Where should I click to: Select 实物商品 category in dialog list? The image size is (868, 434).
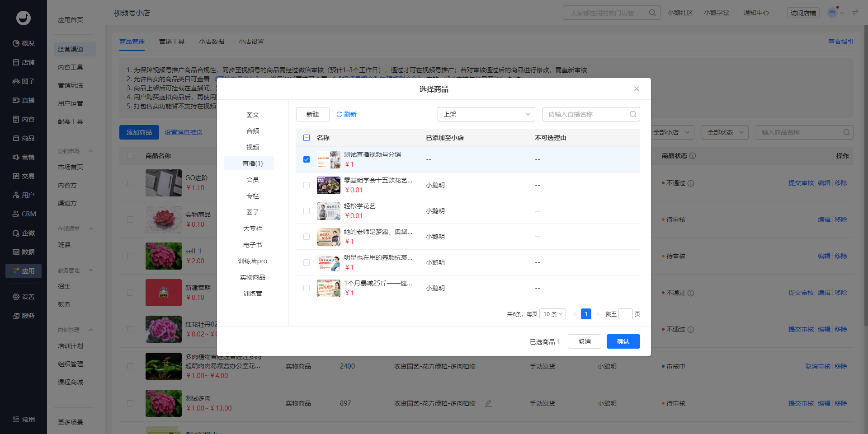point(253,277)
